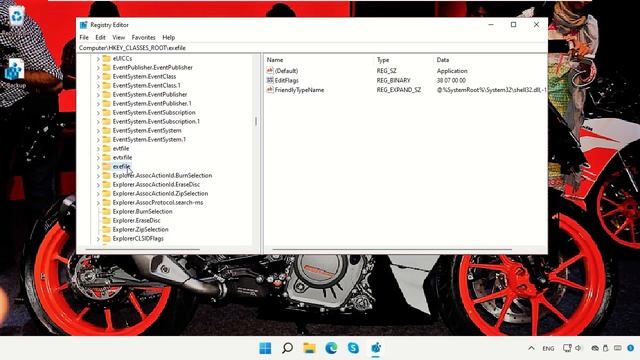Click the Registry Editor title bar icon
The image size is (640, 360).
tap(84, 25)
